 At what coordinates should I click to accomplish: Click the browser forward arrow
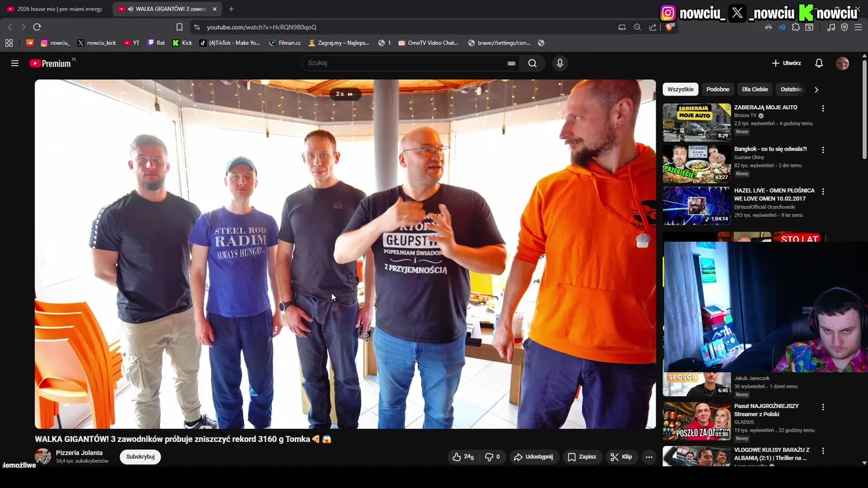22,27
